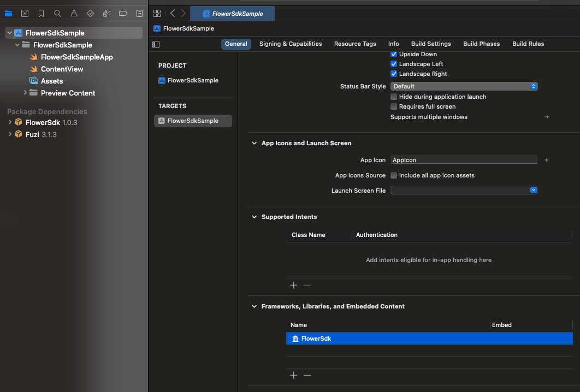Open the Status Bar Style dropdown
The image size is (580, 392).
click(x=464, y=86)
